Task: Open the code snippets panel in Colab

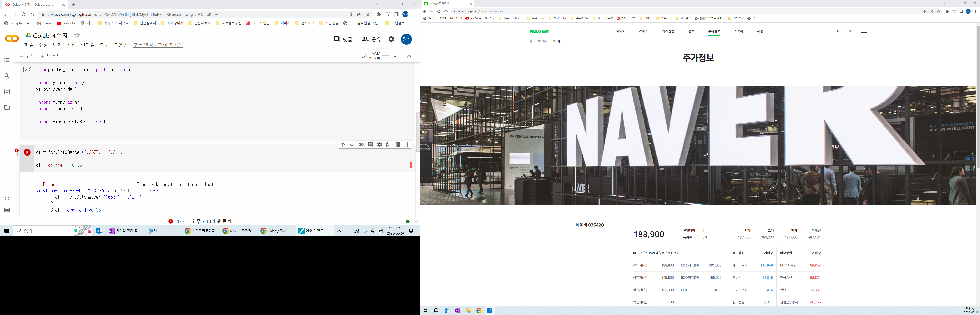Action: pyautogui.click(x=7, y=198)
